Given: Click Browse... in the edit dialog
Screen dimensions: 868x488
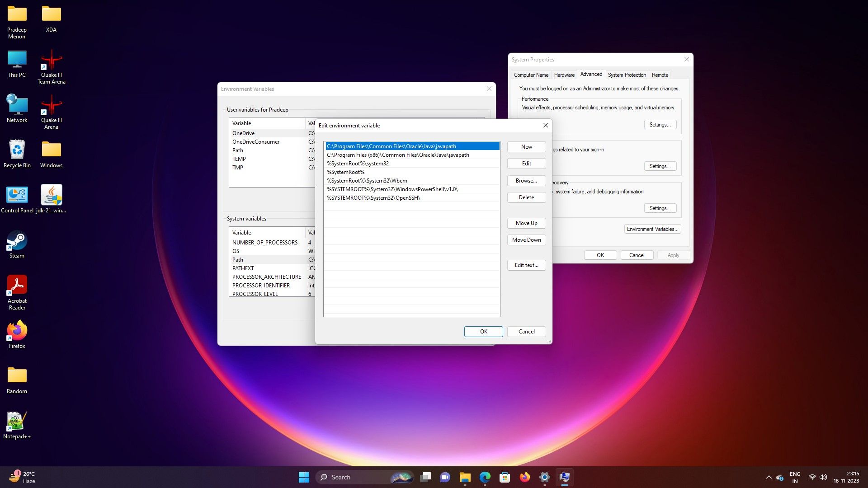Looking at the screenshot, I should click(x=526, y=181).
